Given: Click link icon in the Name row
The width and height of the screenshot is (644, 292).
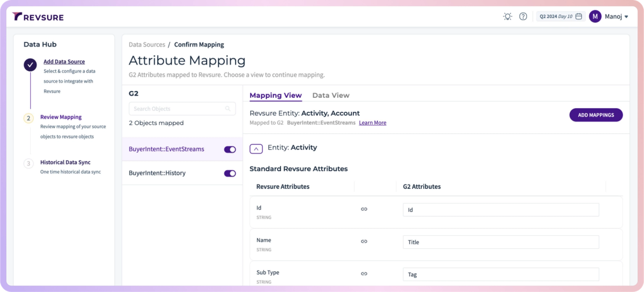Looking at the screenshot, I should coord(364,241).
